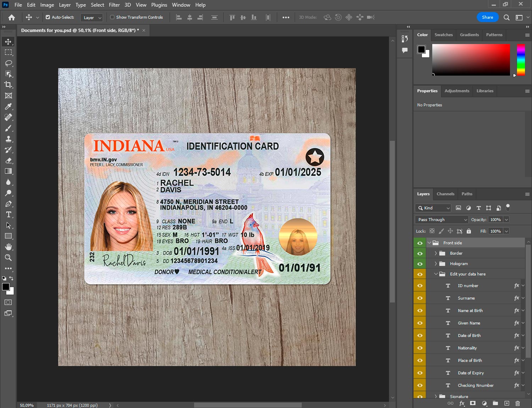Open the Pass Through blend mode dropdown

point(442,220)
